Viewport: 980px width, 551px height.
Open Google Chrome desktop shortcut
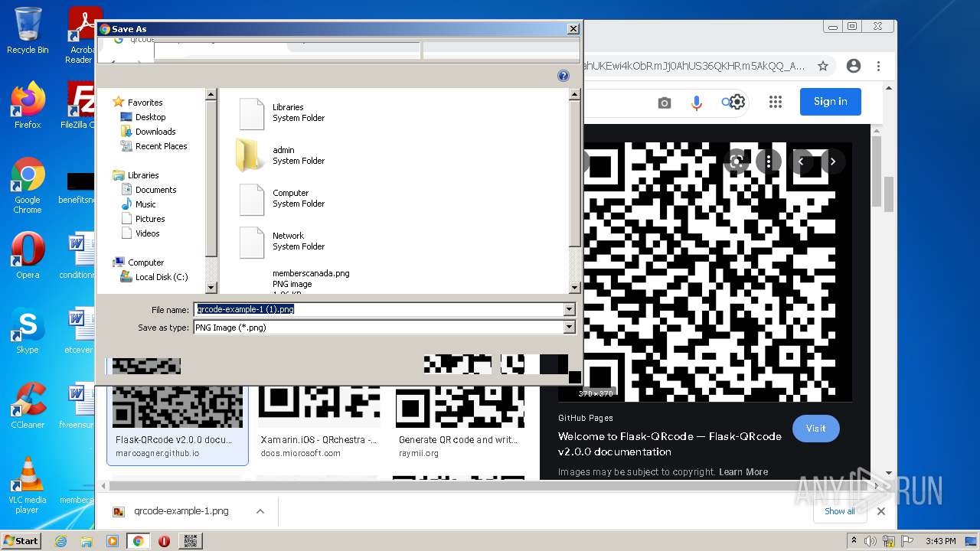tap(28, 186)
